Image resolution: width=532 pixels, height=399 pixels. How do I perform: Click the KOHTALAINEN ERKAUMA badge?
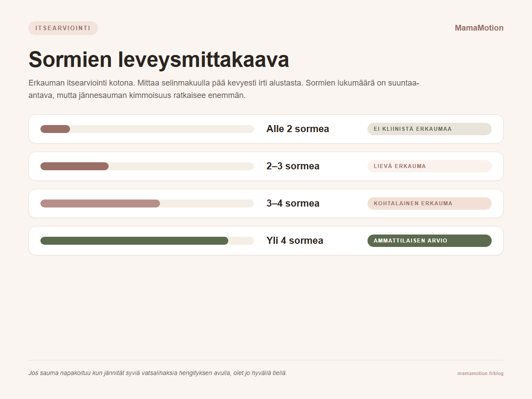pyautogui.click(x=430, y=203)
